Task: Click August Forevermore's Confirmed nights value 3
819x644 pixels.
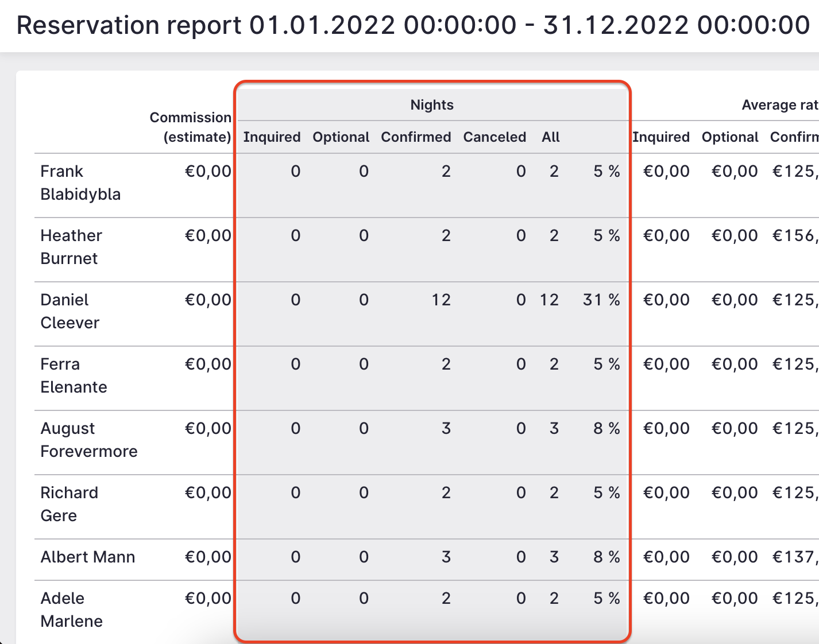Action: tap(446, 428)
